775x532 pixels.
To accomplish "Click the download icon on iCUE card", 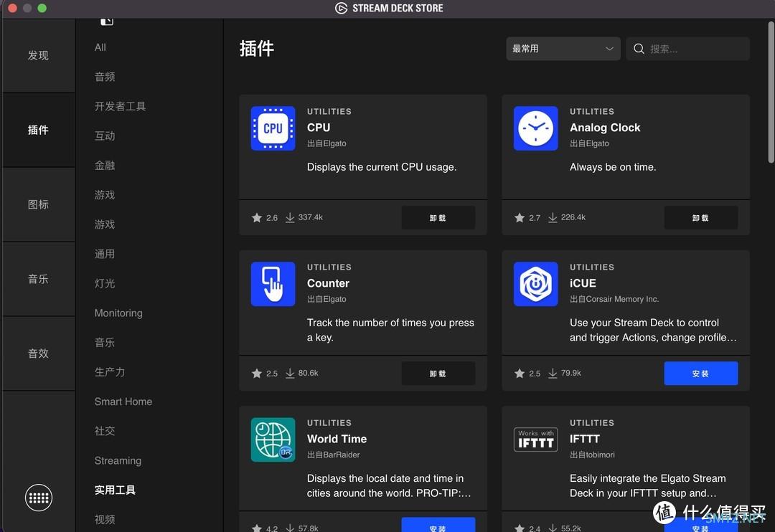I will tap(553, 373).
